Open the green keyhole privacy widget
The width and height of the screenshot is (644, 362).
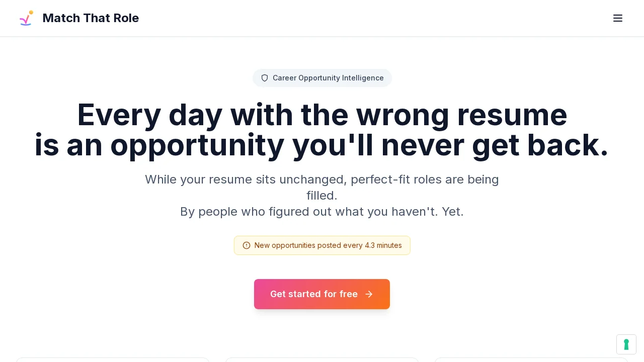(x=626, y=344)
